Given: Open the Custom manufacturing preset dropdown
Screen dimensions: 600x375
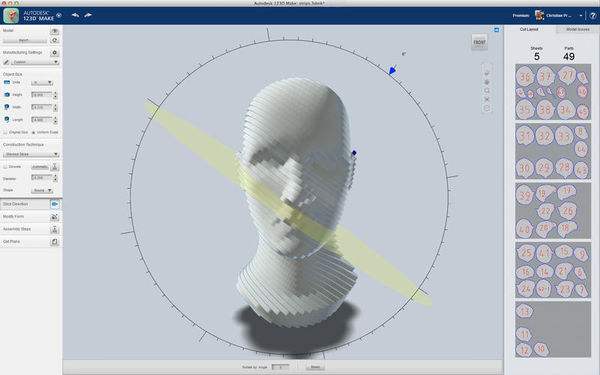Looking at the screenshot, I should coord(35,62).
